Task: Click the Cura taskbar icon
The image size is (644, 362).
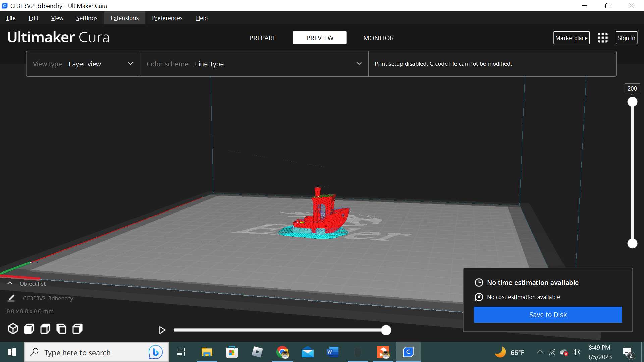Action: tap(408, 352)
